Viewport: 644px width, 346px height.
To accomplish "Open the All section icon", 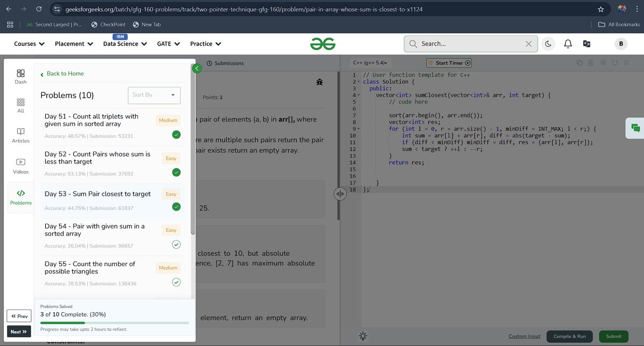I will [20, 105].
